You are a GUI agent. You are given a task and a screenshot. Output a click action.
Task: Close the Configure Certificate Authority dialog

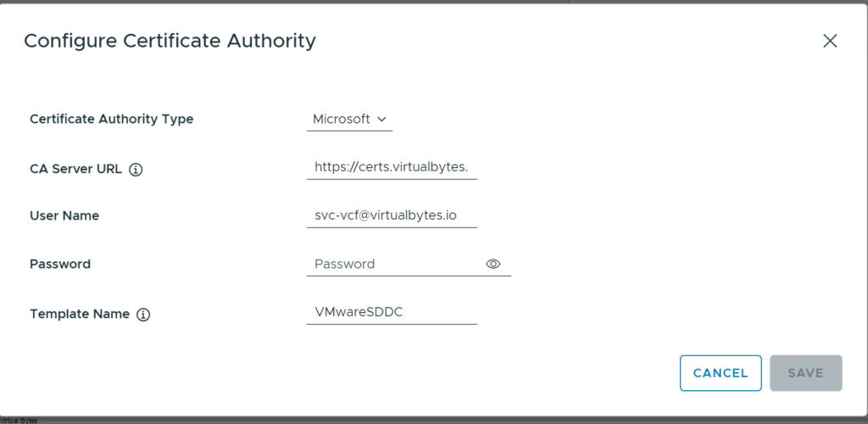(830, 41)
